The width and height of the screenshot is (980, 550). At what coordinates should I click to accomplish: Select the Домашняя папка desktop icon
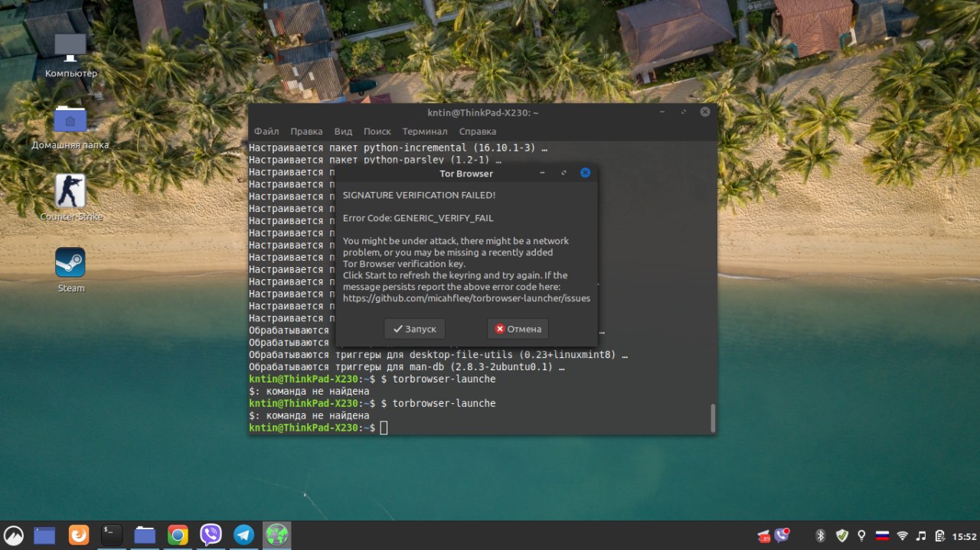(x=70, y=127)
